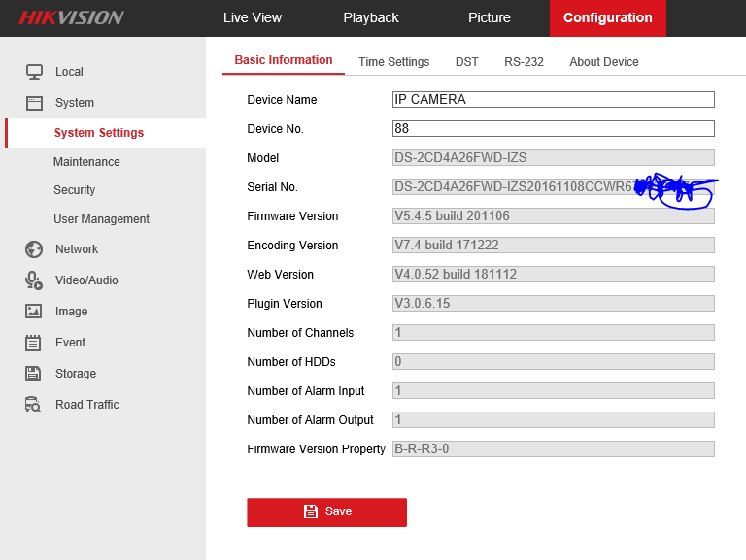Click the Storage floppy disk icon

tap(34, 374)
